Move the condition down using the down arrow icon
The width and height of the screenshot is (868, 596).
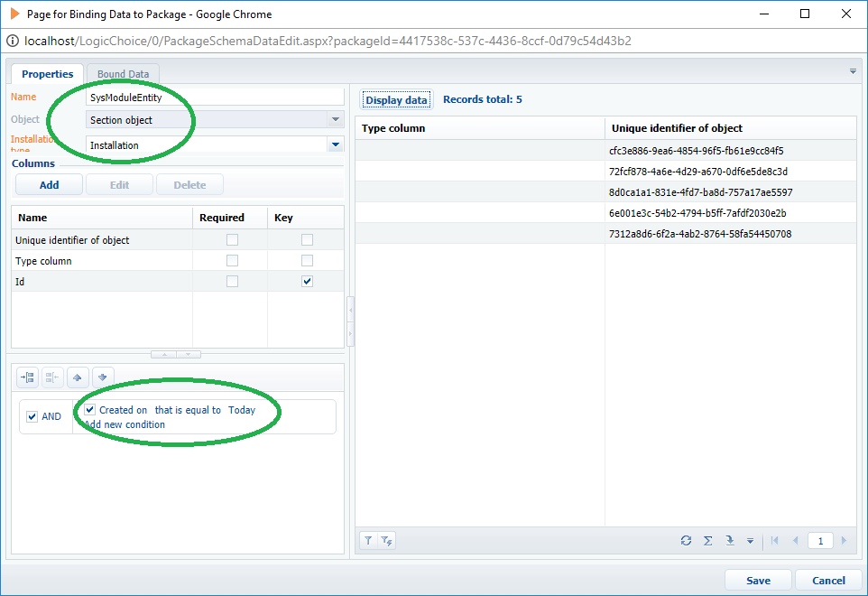click(x=103, y=377)
